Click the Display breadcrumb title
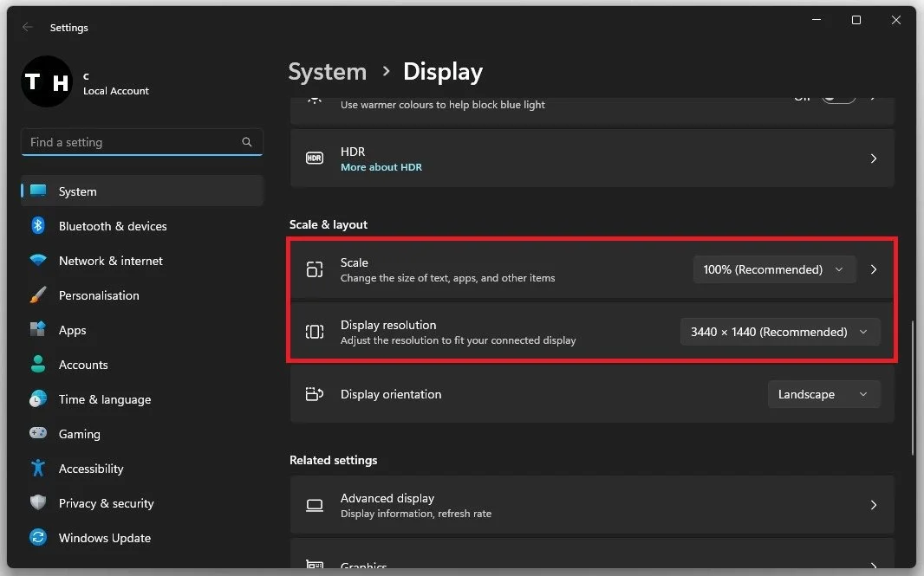924x576 pixels. click(443, 72)
